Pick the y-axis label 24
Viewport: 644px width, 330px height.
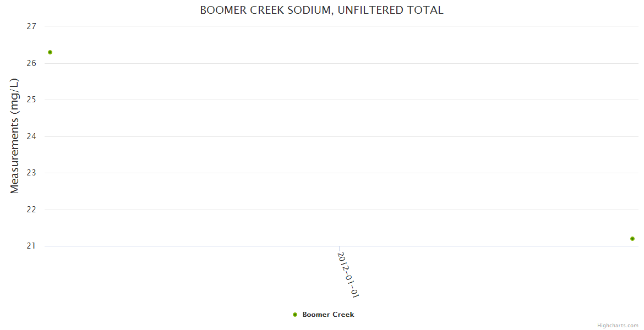[x=31, y=136]
